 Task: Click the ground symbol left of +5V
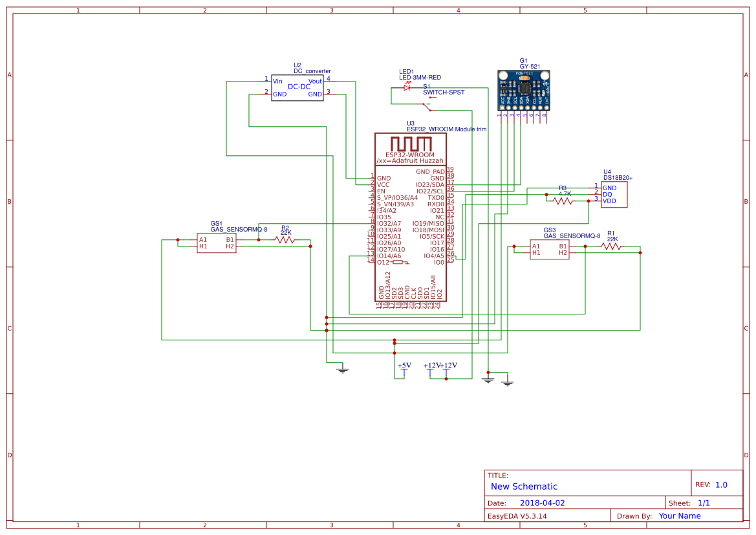click(342, 369)
